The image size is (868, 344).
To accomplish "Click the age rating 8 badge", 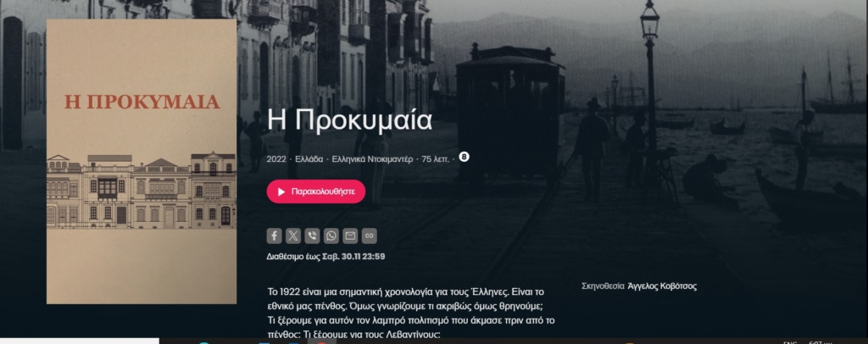I will [464, 157].
